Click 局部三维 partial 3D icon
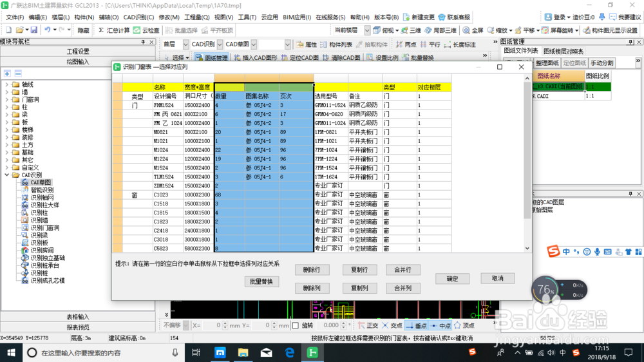 pos(440,30)
